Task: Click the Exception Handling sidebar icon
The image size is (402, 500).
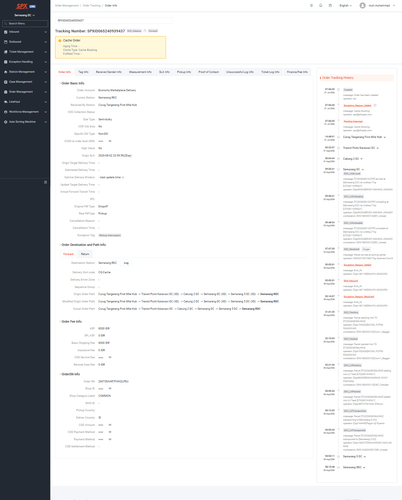Action: (x=6, y=62)
